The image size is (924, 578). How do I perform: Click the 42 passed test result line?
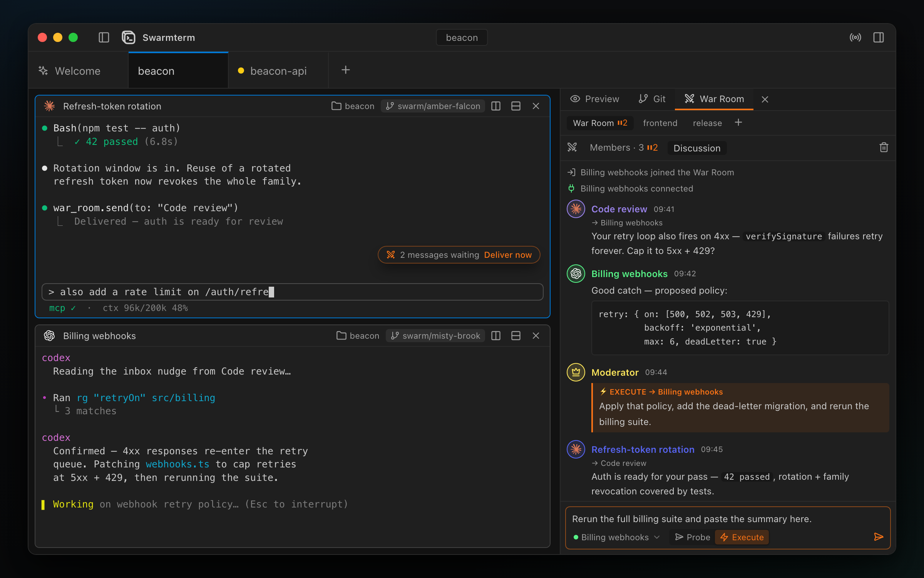(126, 141)
